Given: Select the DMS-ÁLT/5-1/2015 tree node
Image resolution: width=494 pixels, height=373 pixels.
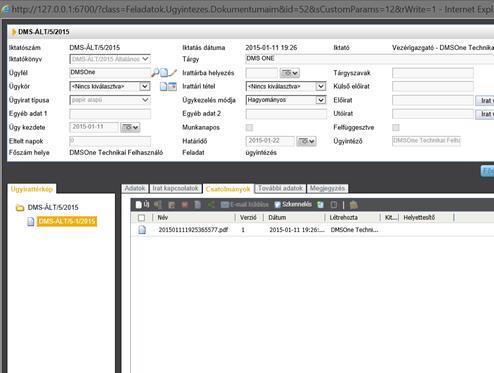Looking at the screenshot, I should pyautogui.click(x=67, y=221).
